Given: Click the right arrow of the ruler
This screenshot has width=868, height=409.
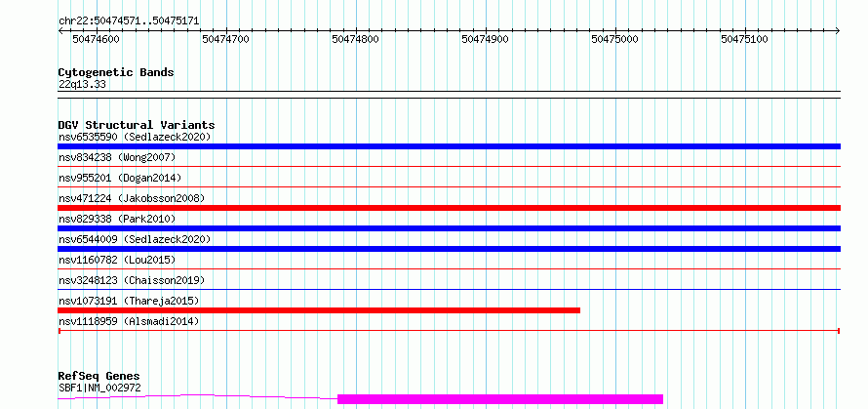Looking at the screenshot, I should click(838, 30).
